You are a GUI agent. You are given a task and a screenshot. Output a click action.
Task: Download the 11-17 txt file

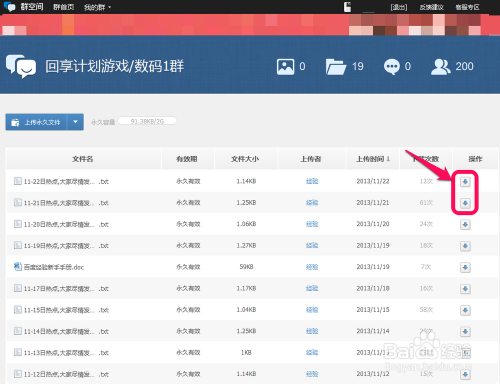click(x=465, y=289)
